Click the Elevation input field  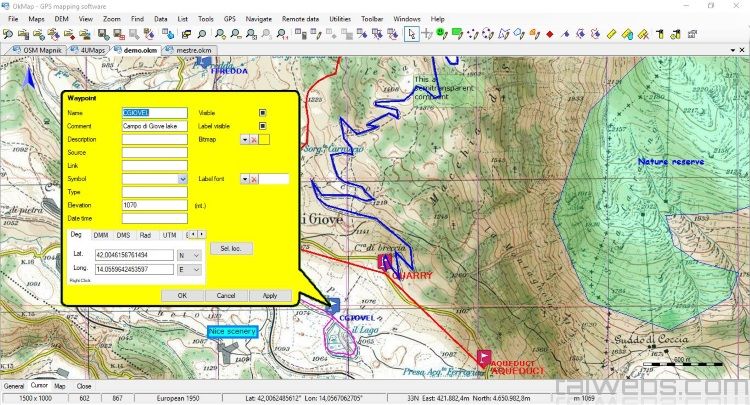point(155,205)
